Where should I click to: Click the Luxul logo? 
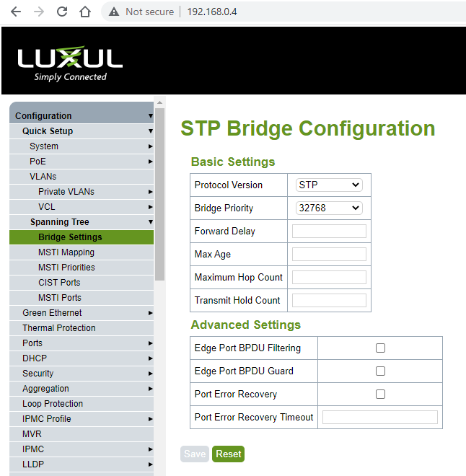[70, 63]
